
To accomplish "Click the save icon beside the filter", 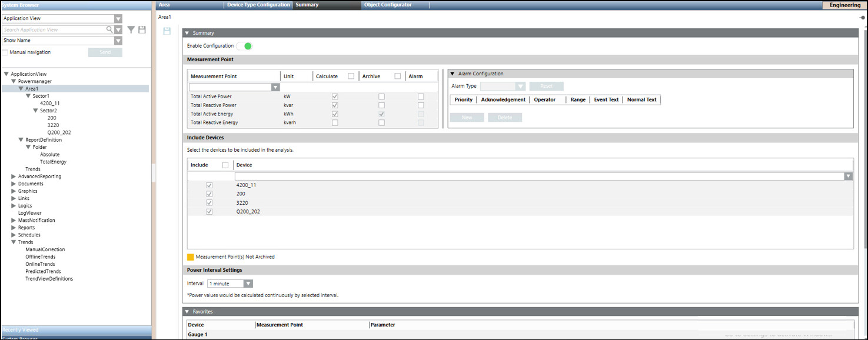I will tap(142, 29).
